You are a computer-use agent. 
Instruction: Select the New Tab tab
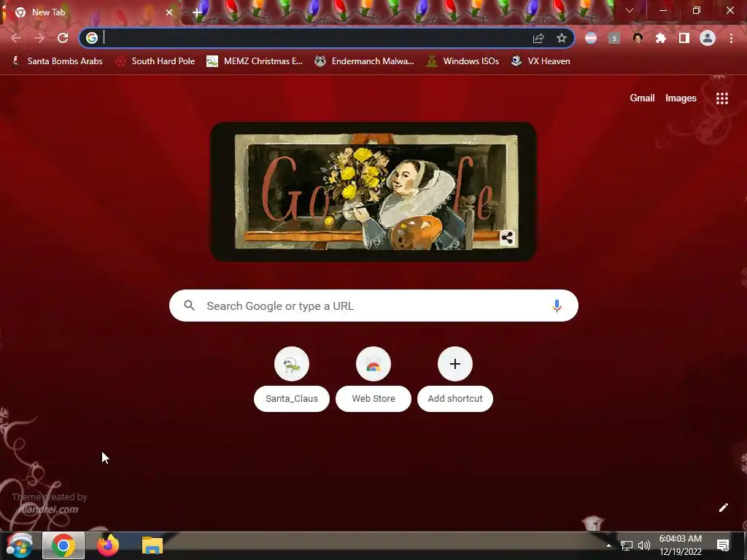[x=90, y=12]
